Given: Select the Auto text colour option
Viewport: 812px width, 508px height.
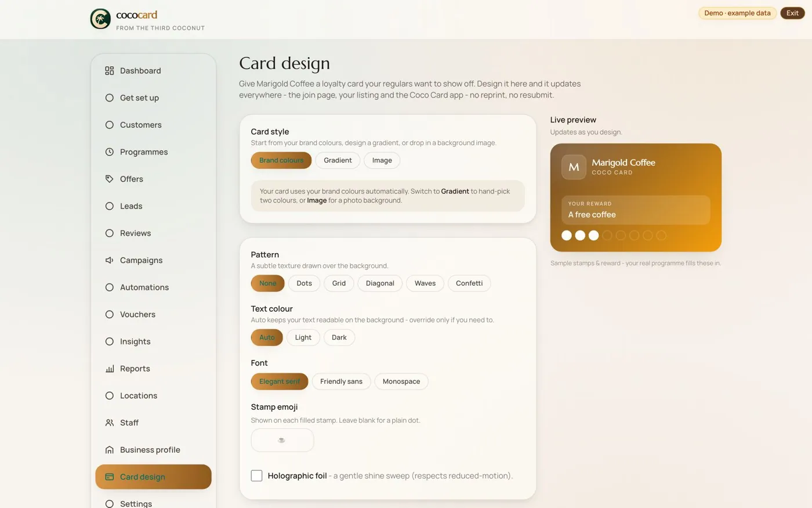Looking at the screenshot, I should pyautogui.click(x=267, y=337).
